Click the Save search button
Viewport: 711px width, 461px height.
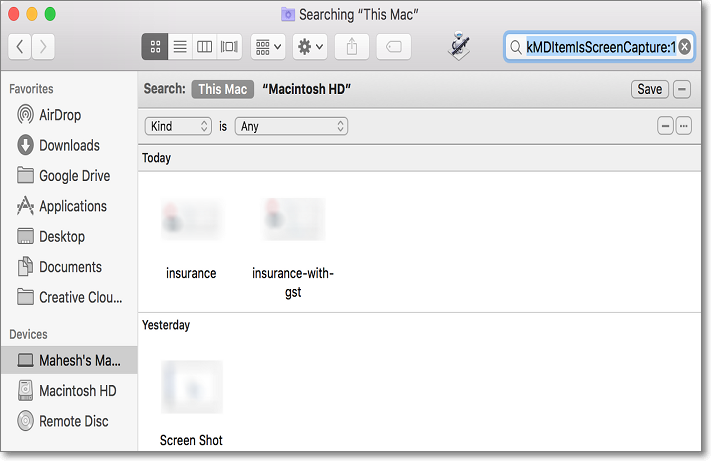tap(649, 89)
